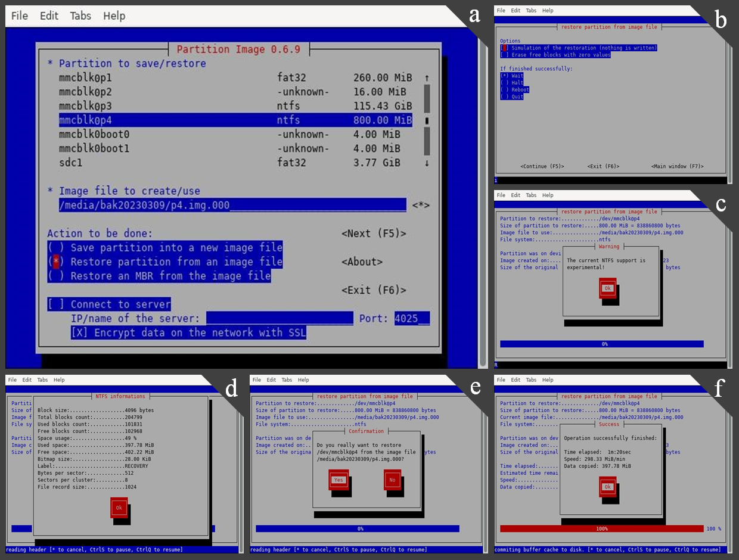This screenshot has width=739, height=560.
Task: Click Ok in the Success dialog
Action: (607, 487)
